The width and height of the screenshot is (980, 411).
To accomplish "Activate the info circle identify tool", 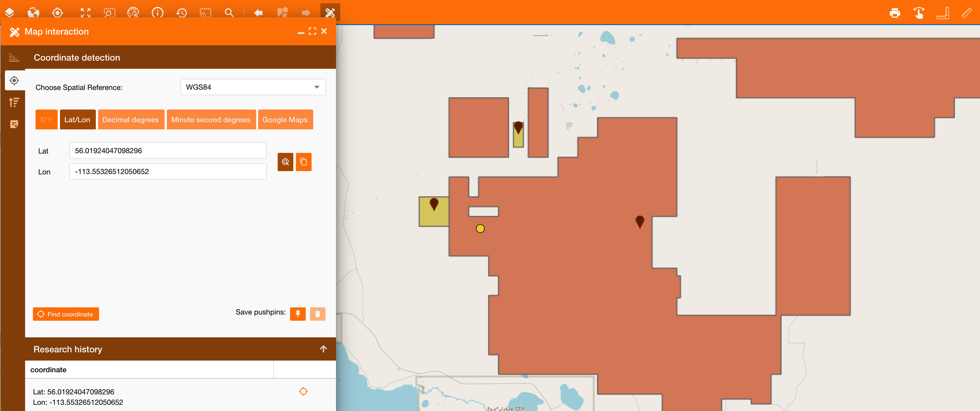I will (157, 13).
